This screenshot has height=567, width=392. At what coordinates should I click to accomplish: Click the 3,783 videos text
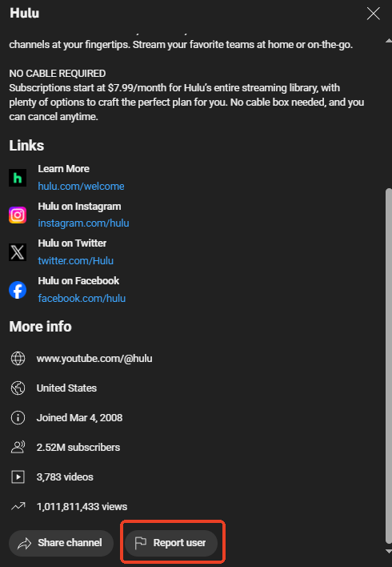click(x=65, y=477)
